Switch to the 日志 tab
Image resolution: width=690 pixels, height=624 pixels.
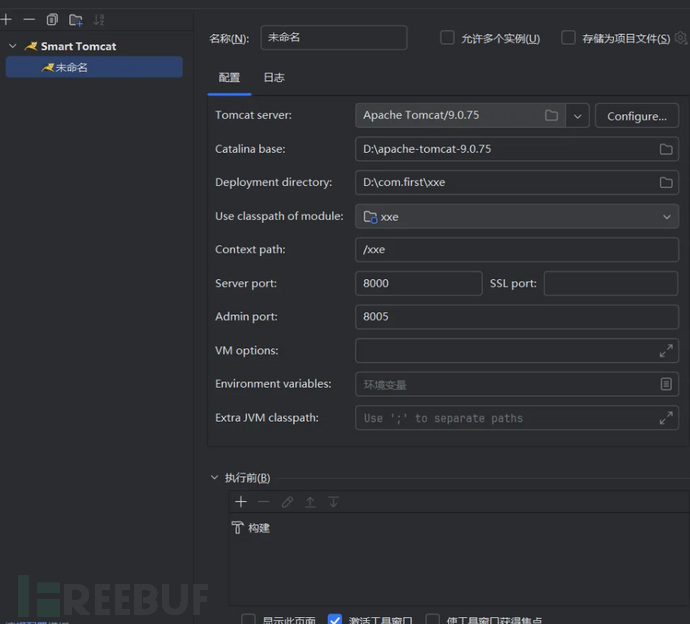[274, 77]
